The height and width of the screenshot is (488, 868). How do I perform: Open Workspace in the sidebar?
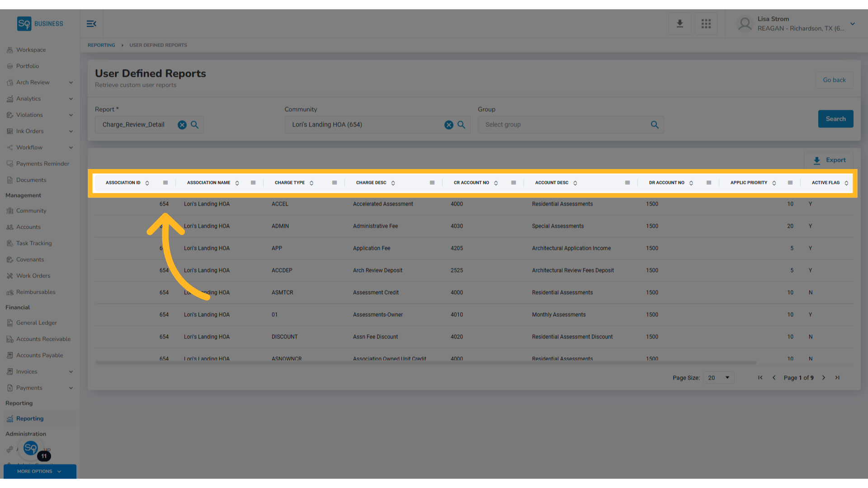[x=31, y=50]
